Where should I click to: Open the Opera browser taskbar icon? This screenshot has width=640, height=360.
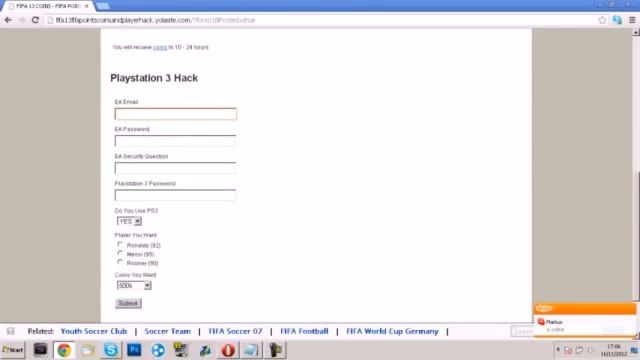point(228,350)
